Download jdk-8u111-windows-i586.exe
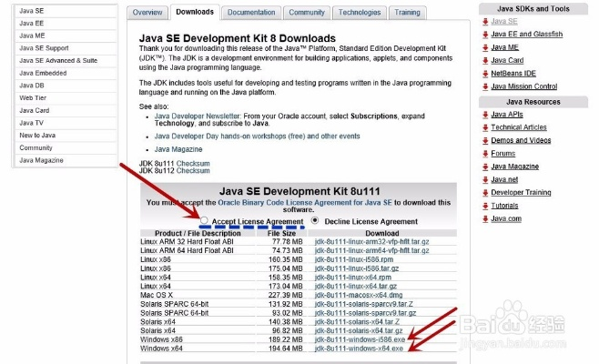 tap(360, 339)
